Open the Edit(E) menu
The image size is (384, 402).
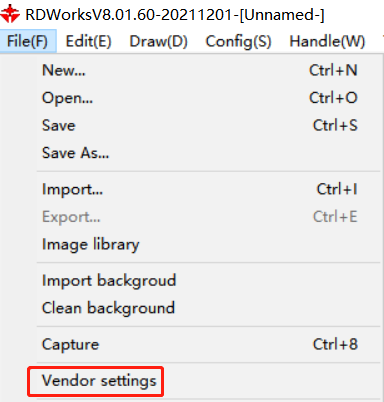point(88,42)
